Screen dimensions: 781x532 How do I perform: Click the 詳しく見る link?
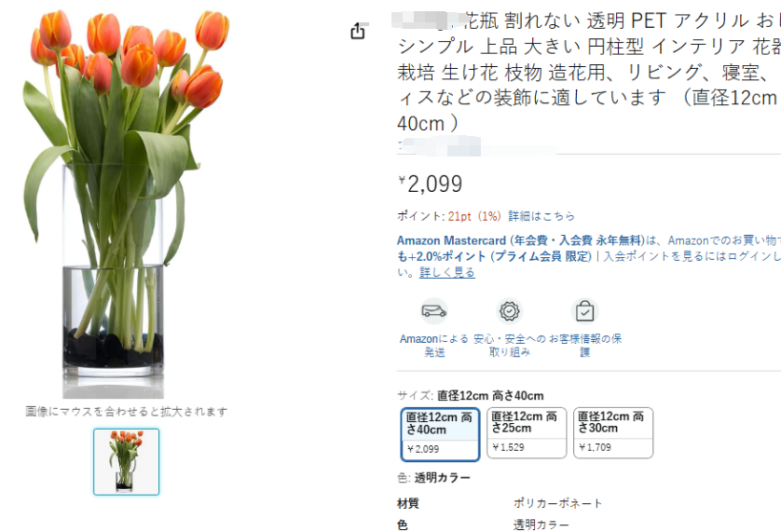(x=446, y=272)
